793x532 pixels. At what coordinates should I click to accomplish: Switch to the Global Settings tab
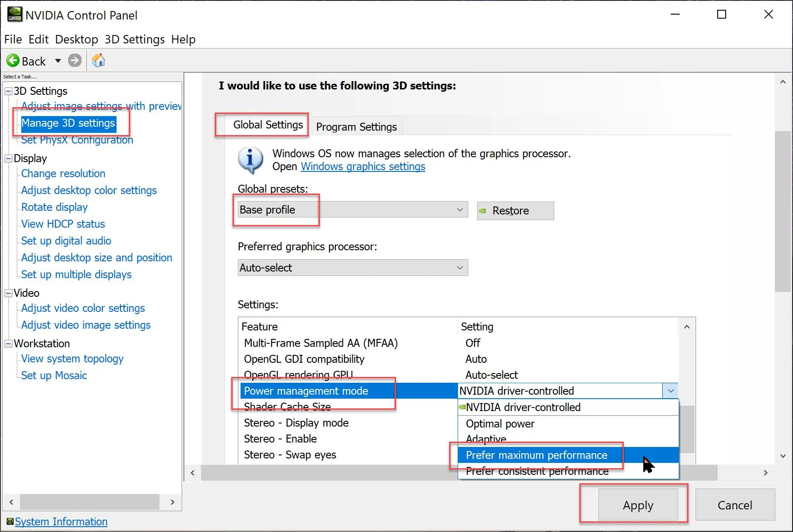pos(268,125)
